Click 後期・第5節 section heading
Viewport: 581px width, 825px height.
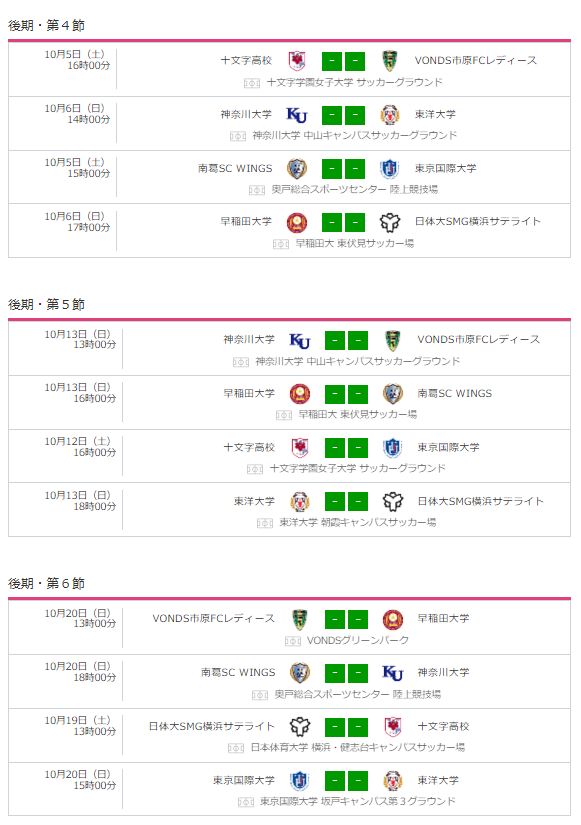(x=46, y=304)
